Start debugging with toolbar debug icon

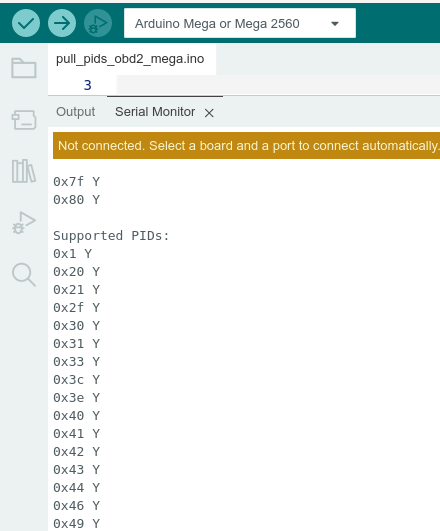(98, 23)
